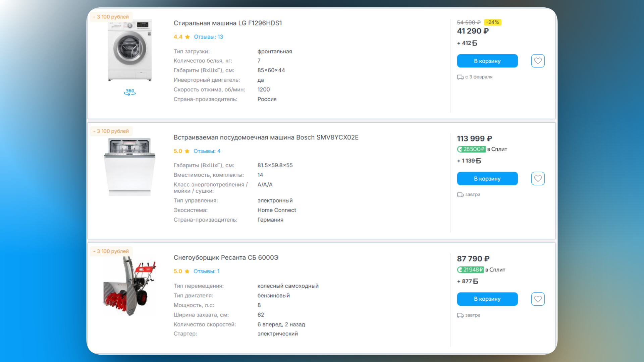This screenshot has width=644, height=362.
Task: Click delivery truck icon for Bosch dishwasher
Action: [460, 195]
